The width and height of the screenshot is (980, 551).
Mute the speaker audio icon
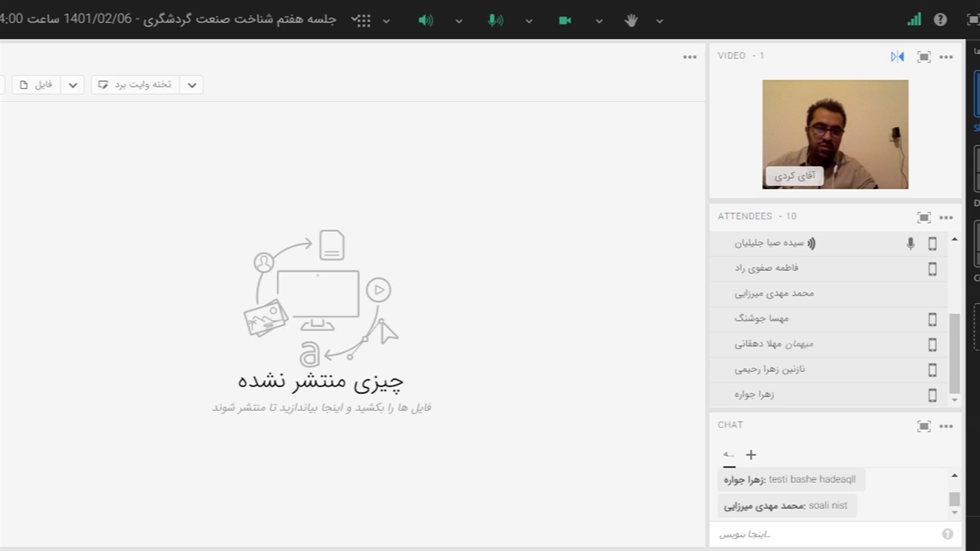pos(426,21)
